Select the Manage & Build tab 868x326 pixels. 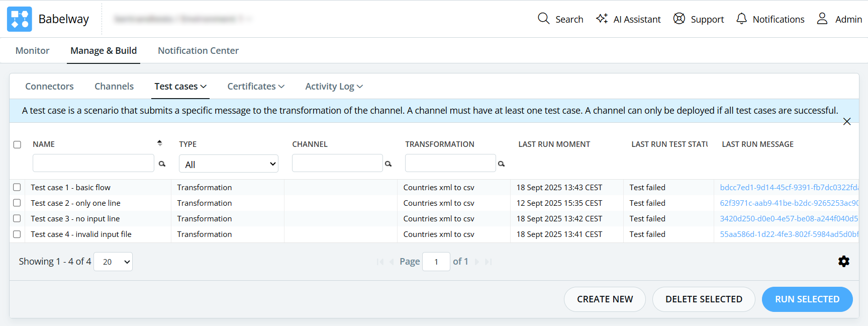pyautogui.click(x=104, y=50)
